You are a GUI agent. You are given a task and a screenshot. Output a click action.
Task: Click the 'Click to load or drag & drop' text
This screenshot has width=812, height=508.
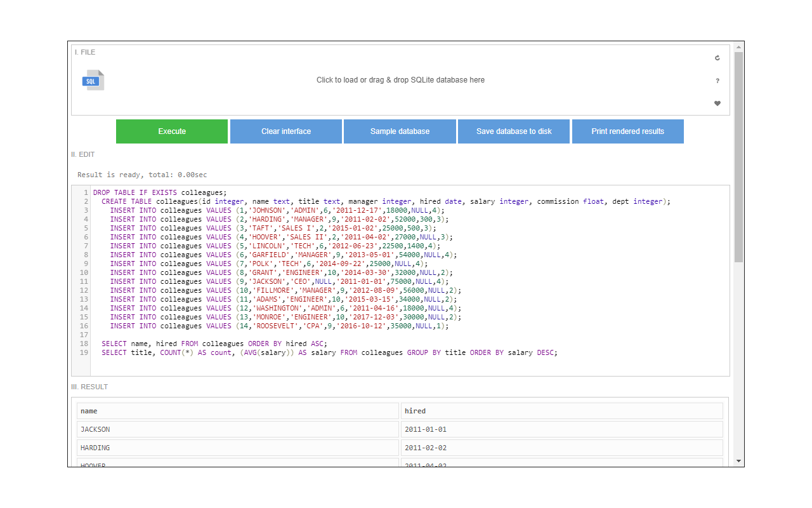pyautogui.click(x=400, y=80)
